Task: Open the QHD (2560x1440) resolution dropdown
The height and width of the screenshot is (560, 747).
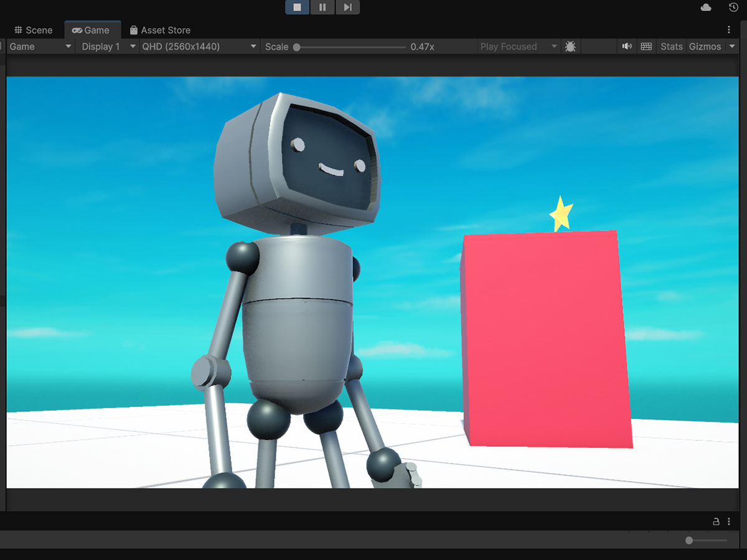Action: pos(199,47)
